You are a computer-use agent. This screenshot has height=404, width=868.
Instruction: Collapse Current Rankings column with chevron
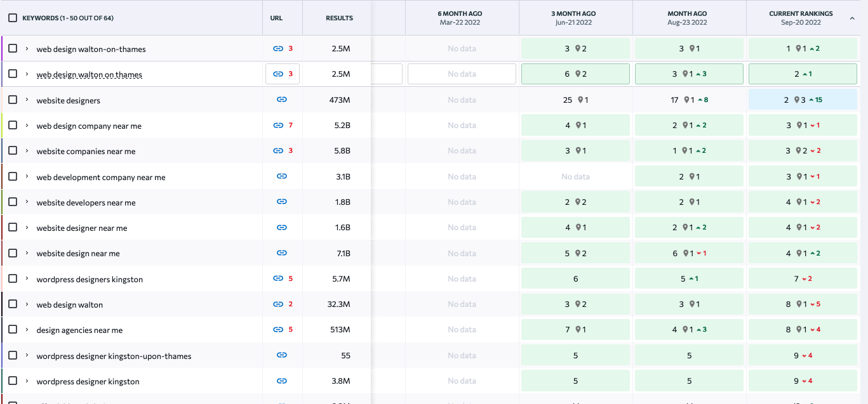point(852,18)
